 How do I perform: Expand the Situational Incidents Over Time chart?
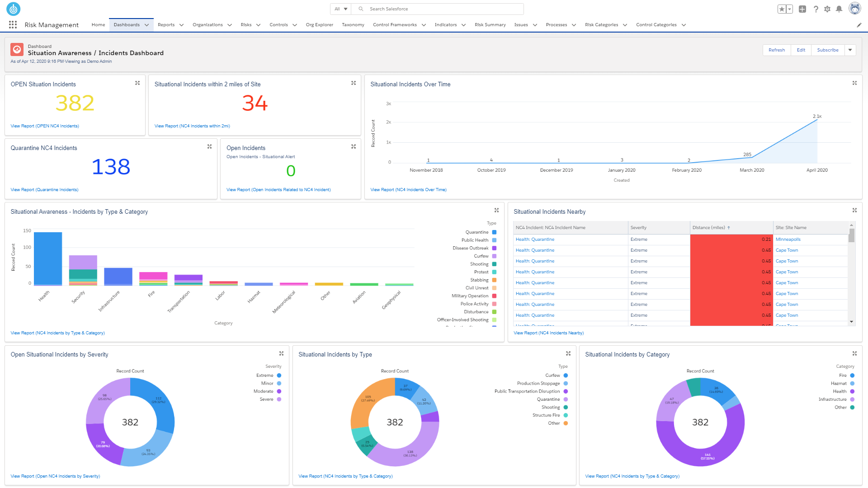[x=854, y=83]
